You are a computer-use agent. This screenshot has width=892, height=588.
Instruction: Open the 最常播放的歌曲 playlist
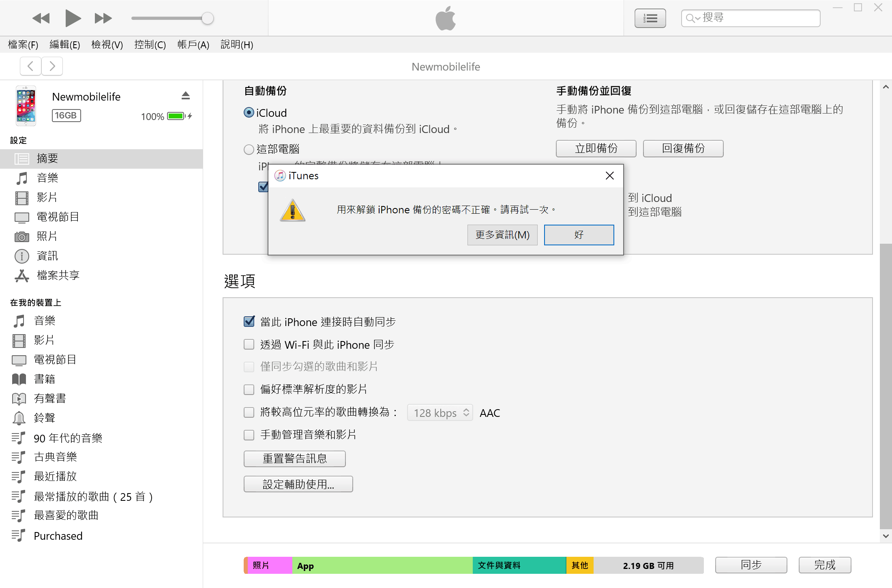pos(101,496)
